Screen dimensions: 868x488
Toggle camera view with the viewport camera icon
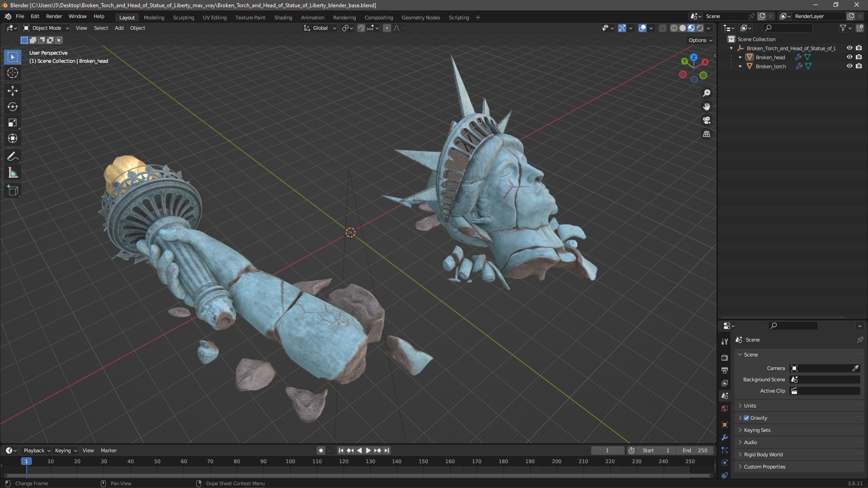(707, 121)
